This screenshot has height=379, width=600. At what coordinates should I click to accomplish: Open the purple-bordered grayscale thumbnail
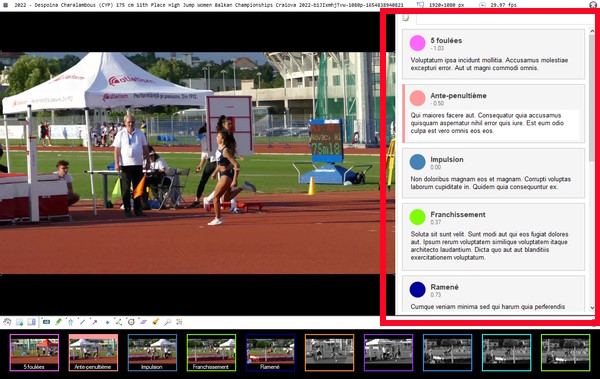388,353
